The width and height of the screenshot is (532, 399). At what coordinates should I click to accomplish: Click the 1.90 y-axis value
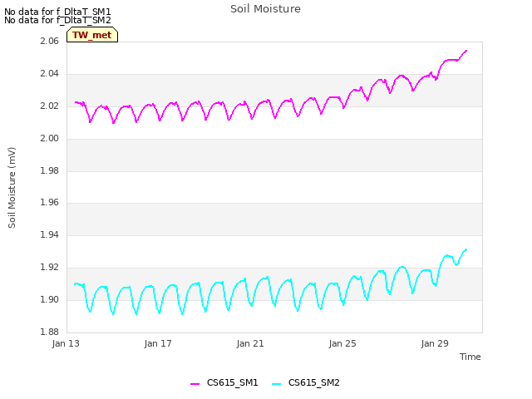click(x=49, y=299)
